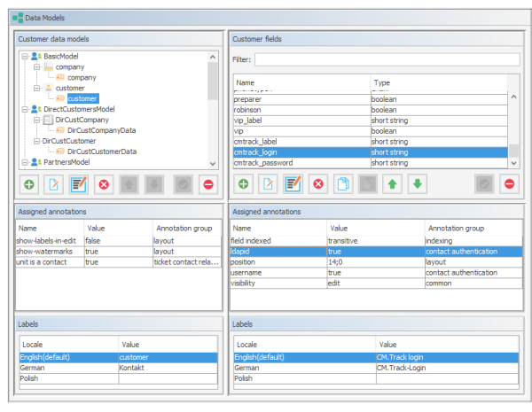Click the Filter input field

point(386,59)
